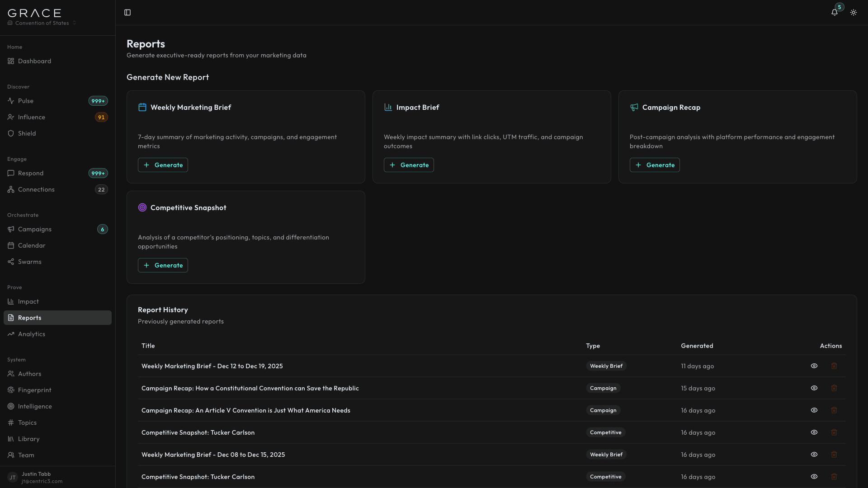This screenshot has height=488, width=868.
Task: Generate a Competitive Snapshot report
Action: click(163, 265)
